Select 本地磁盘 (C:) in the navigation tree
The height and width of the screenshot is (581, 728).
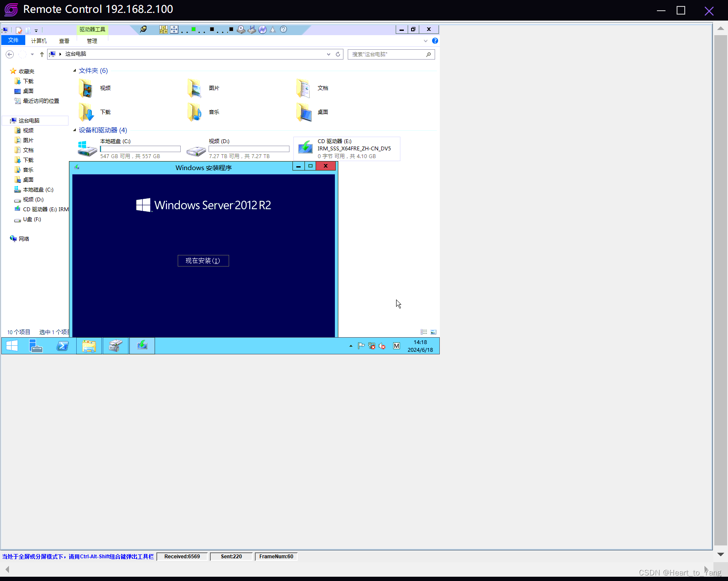[x=38, y=190]
